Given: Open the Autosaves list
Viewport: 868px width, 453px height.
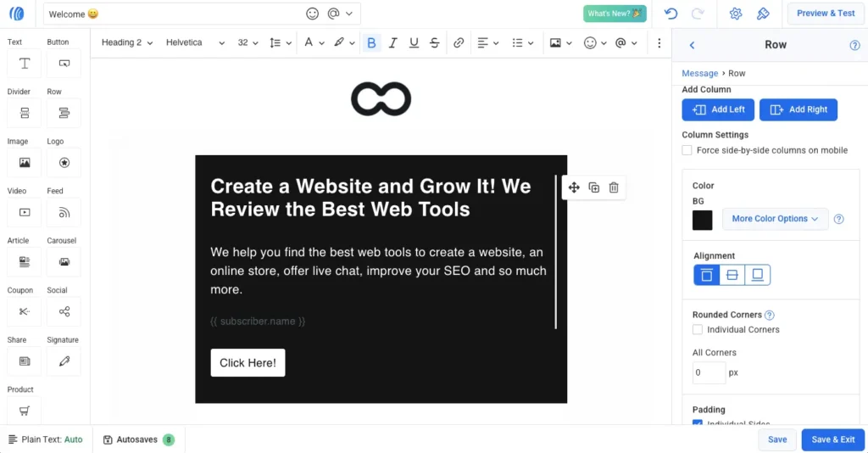Looking at the screenshot, I should pos(139,439).
